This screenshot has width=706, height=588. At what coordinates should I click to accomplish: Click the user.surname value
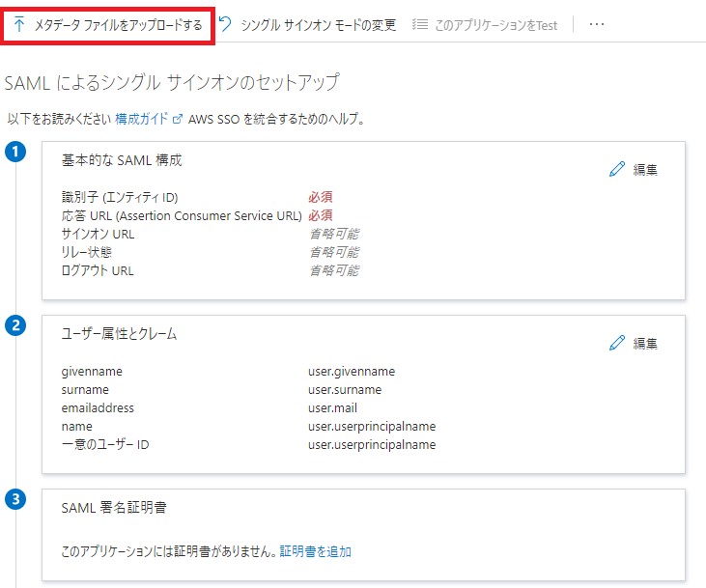(345, 389)
